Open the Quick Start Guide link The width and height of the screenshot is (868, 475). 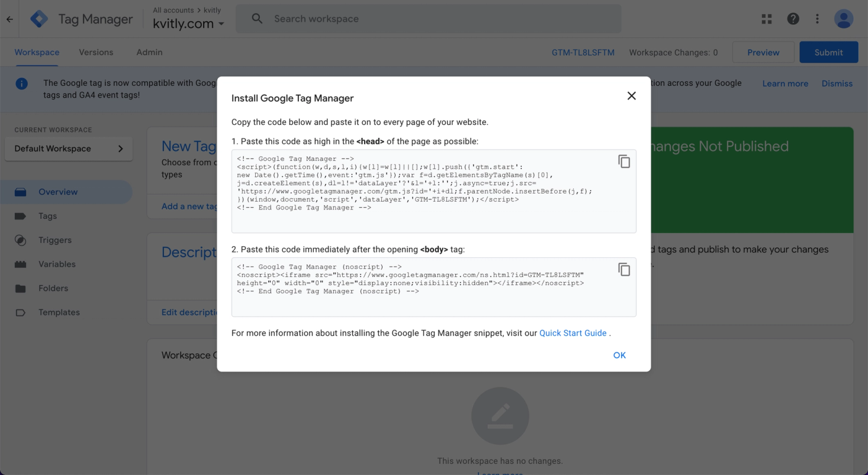(573, 333)
